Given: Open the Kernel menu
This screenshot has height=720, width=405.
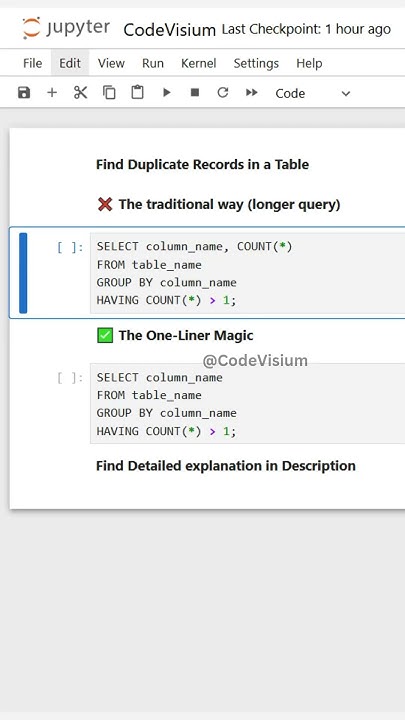Looking at the screenshot, I should (198, 63).
